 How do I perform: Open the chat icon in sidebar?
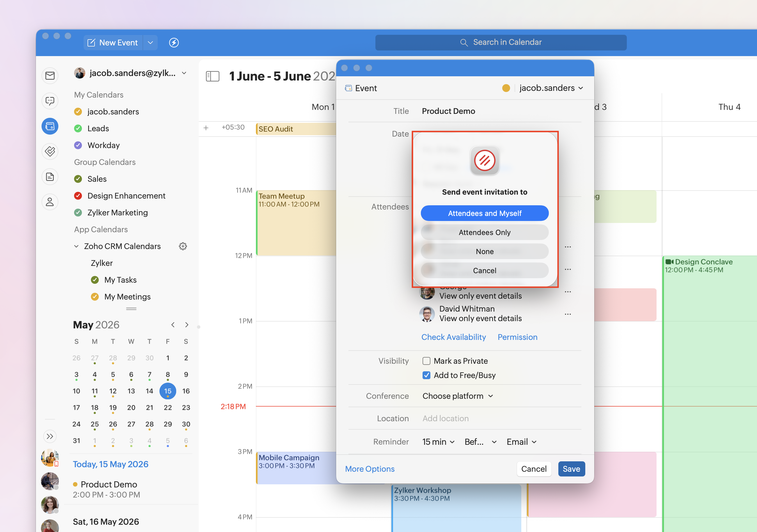point(50,101)
